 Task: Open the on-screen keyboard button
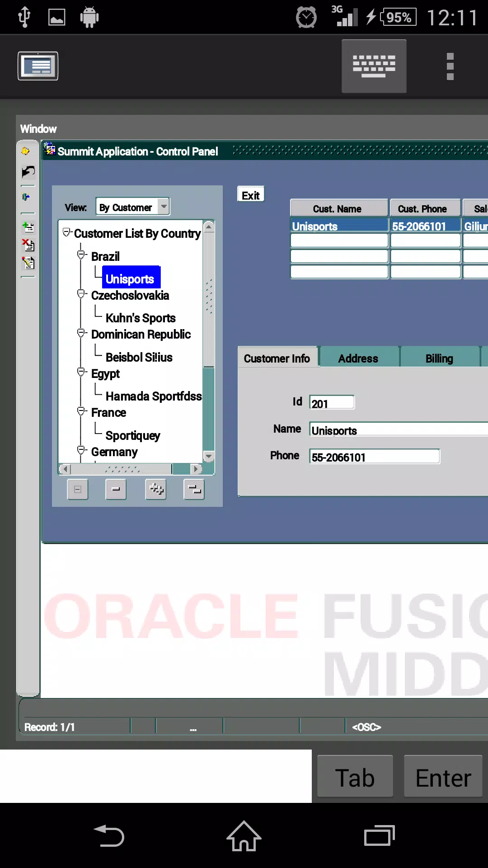[x=374, y=66]
